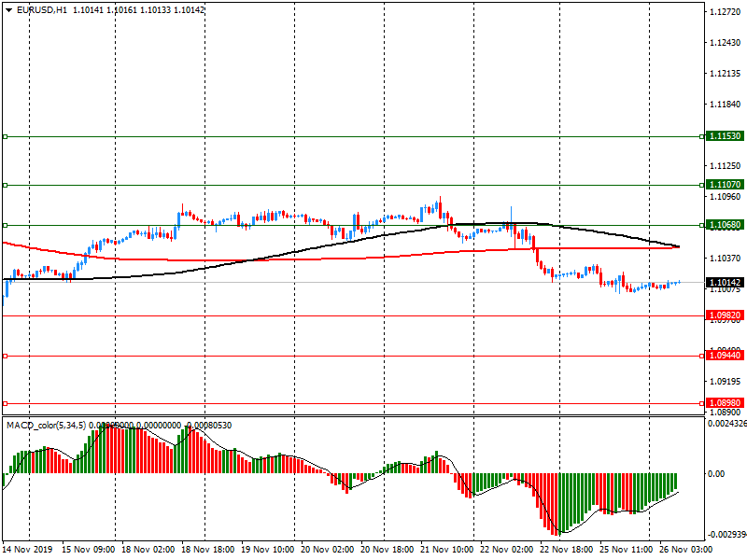Click the 1.12430 price scale value

[726, 43]
